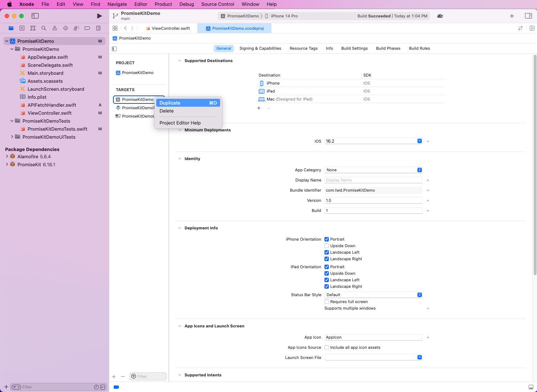Screen dimensions: 537x392
Task: Open the Source Control navigator
Action: click(x=22, y=28)
